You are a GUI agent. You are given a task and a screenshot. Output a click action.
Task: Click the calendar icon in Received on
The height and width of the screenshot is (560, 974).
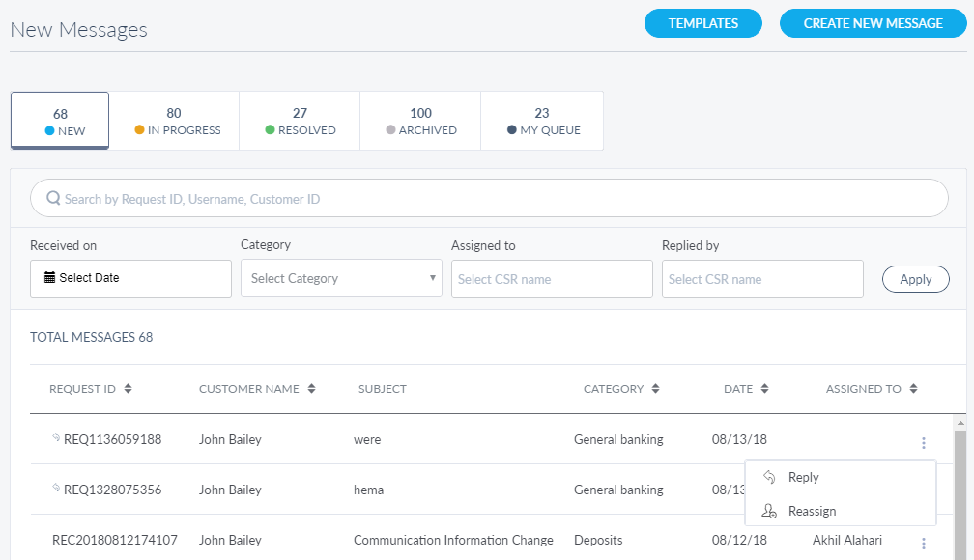pyautogui.click(x=50, y=278)
